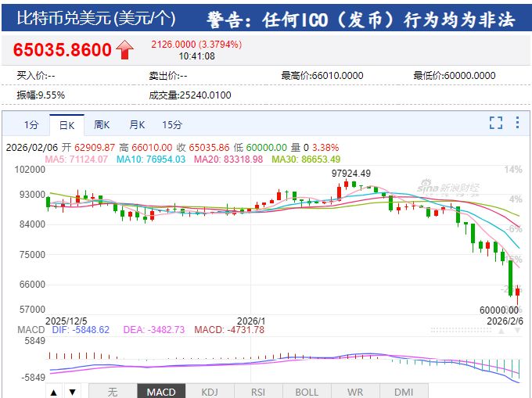
Task: Select the MACD indicator button
Action: coord(162,391)
